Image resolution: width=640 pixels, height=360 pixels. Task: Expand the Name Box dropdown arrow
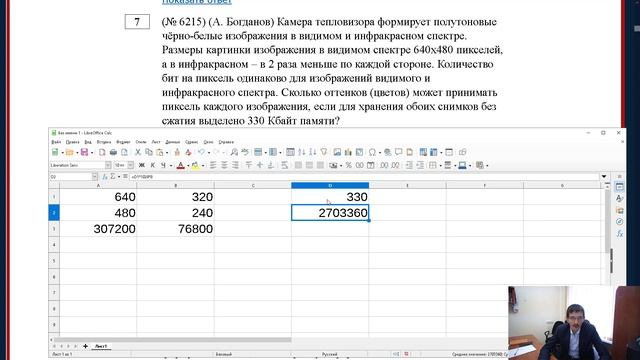tap(95, 177)
